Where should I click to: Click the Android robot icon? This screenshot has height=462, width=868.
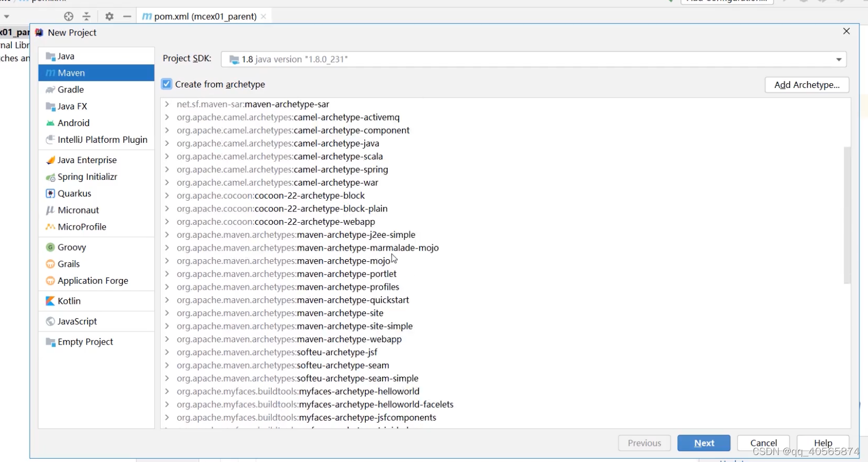[50, 123]
